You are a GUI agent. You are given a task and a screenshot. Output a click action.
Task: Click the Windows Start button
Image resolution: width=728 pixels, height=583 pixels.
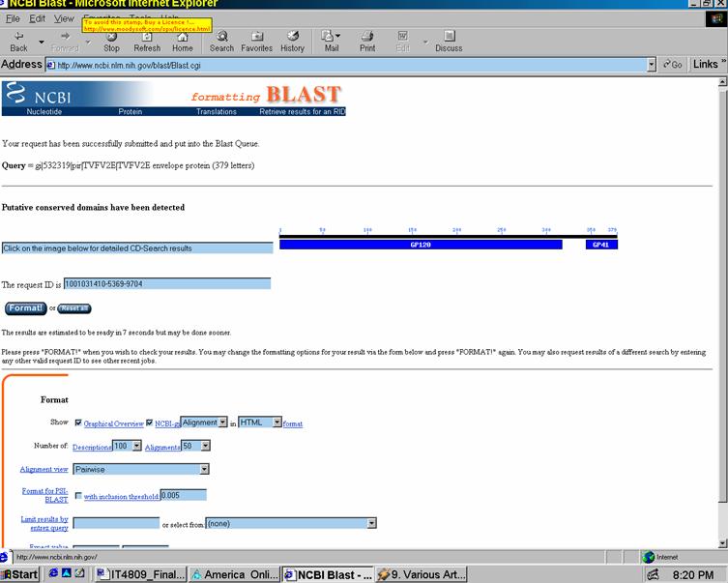coord(19,574)
